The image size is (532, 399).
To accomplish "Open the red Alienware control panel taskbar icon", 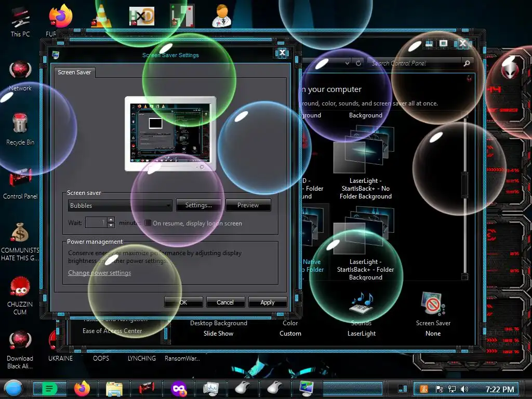I will coord(147,388).
